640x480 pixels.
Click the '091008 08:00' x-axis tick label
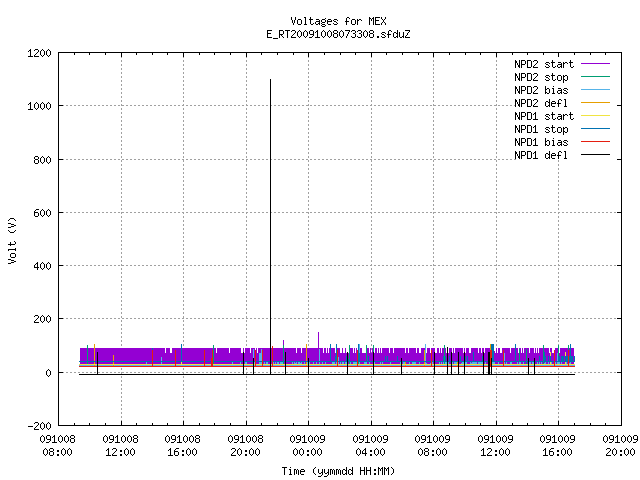coord(58,446)
